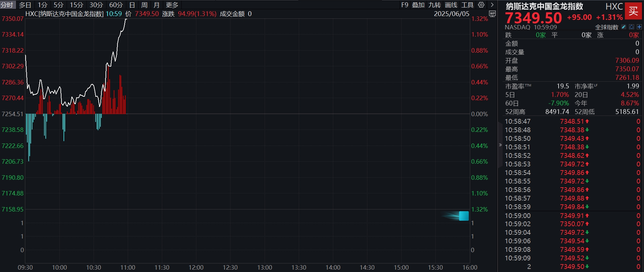Click the 7158.95 price axis label
The height and width of the screenshot is (272, 644).
coord(13,209)
